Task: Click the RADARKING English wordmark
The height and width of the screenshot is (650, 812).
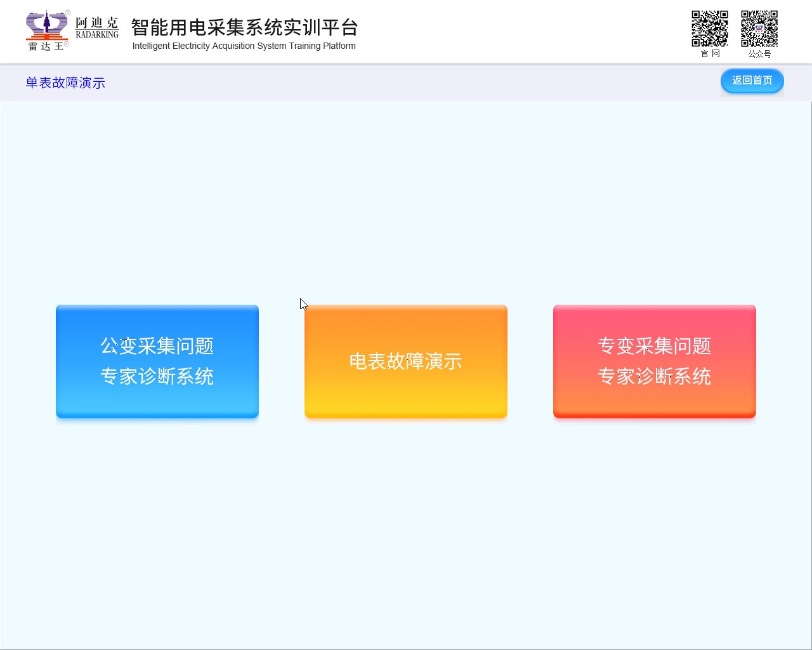Action: click(97, 35)
